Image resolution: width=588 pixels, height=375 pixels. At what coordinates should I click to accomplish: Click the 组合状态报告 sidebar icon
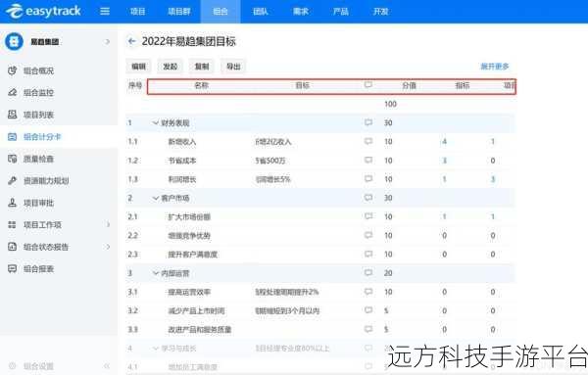coord(13,247)
